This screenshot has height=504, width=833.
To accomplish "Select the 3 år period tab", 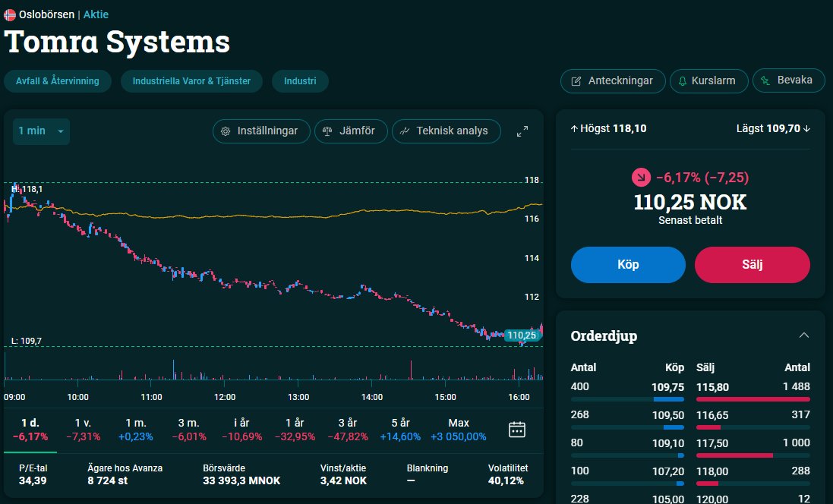I will point(348,430).
